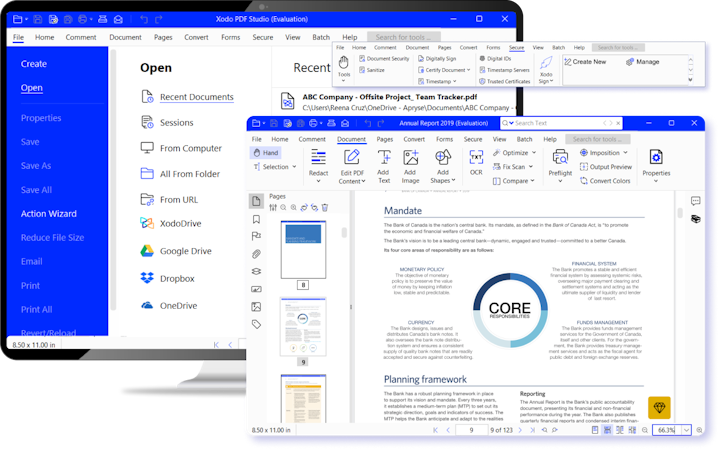The width and height of the screenshot is (719, 450).
Task: Click Convert Colors button
Action: tap(605, 181)
